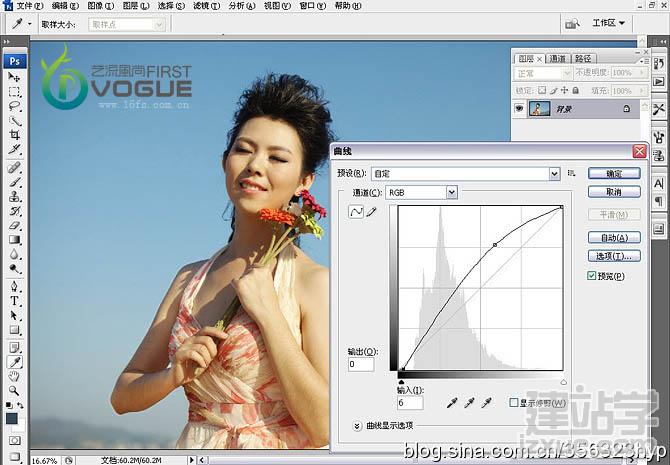Select the Zoom tool
670x465 pixels.
[14, 391]
